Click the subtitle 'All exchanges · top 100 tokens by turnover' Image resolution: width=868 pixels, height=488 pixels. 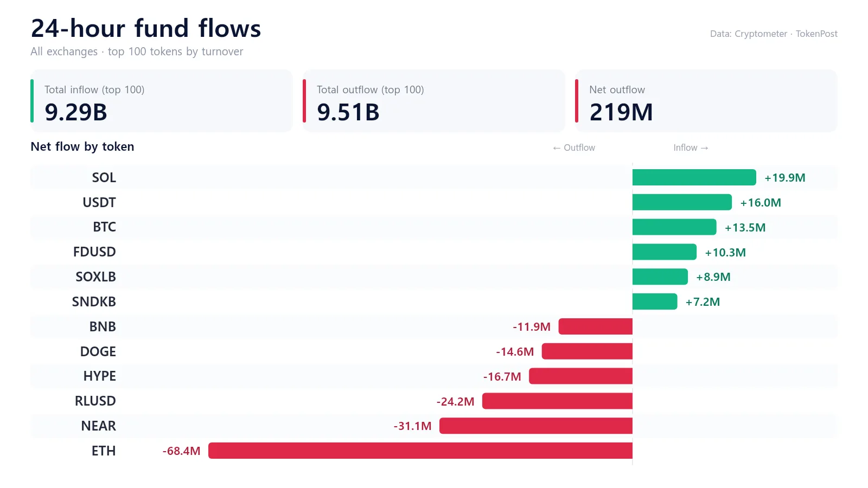137,52
